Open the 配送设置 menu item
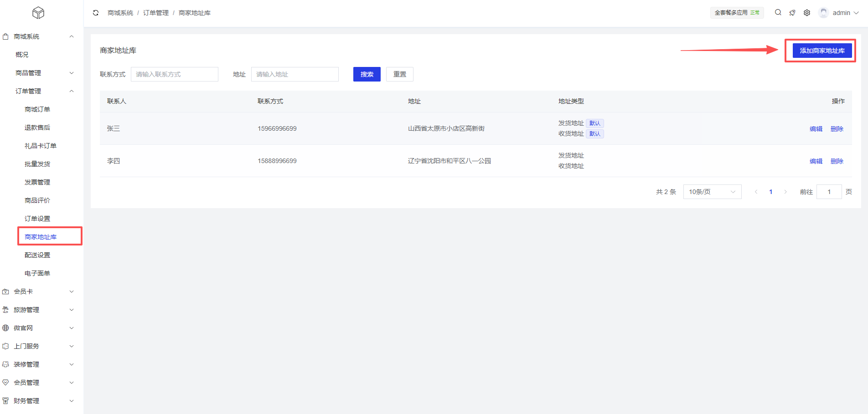 37,255
